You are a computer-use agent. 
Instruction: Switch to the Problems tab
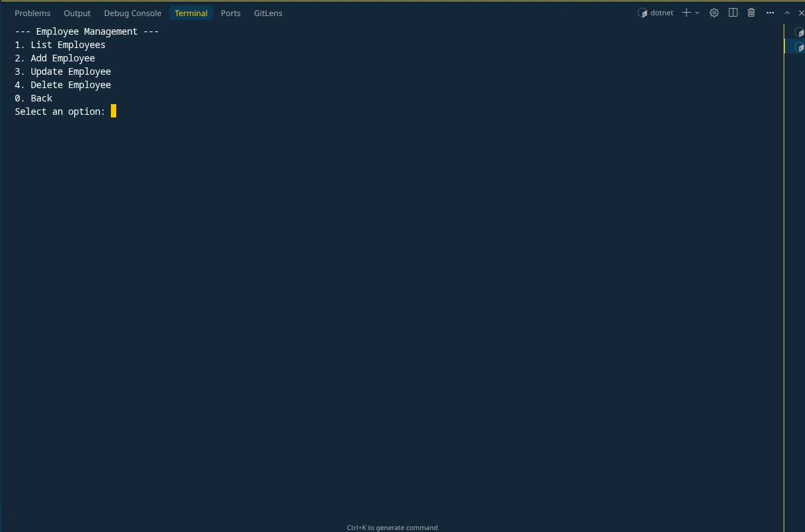click(32, 13)
